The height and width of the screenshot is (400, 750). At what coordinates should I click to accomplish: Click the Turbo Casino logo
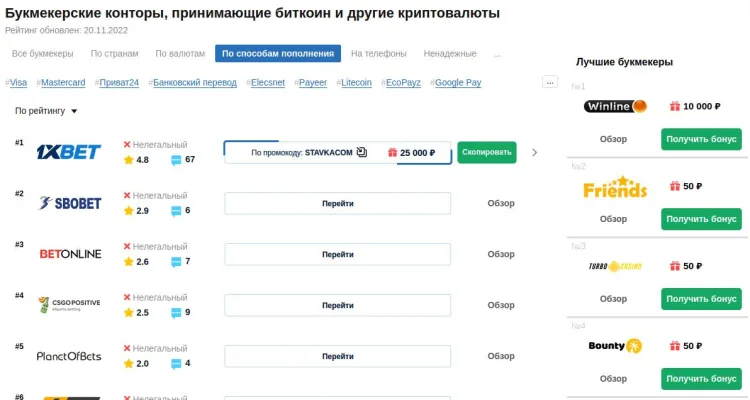615,266
